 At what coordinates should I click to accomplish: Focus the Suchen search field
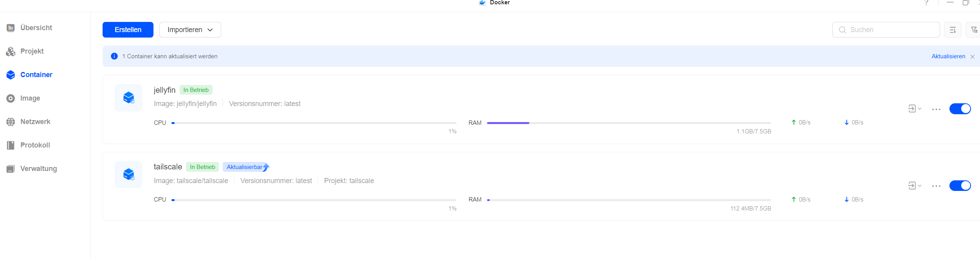pyautogui.click(x=886, y=30)
